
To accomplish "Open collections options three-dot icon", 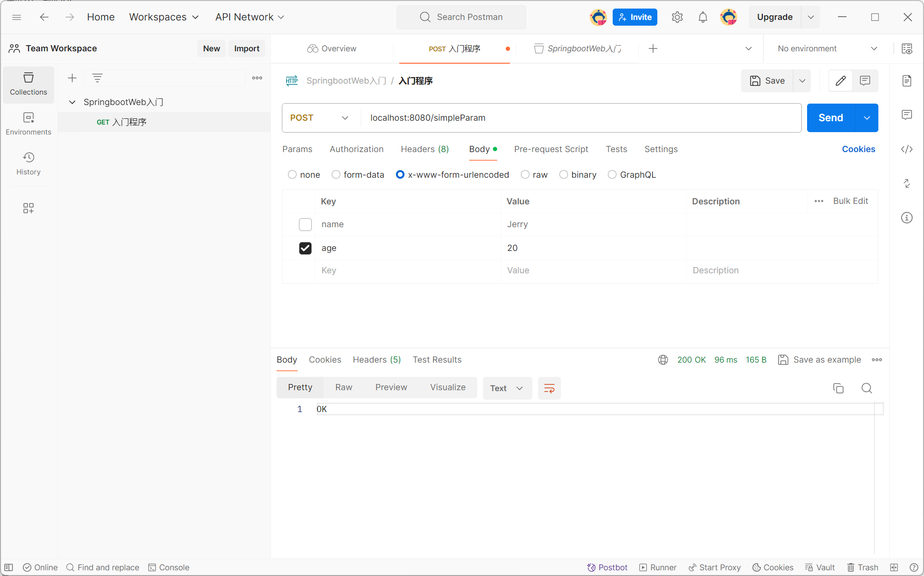I will pyautogui.click(x=257, y=78).
